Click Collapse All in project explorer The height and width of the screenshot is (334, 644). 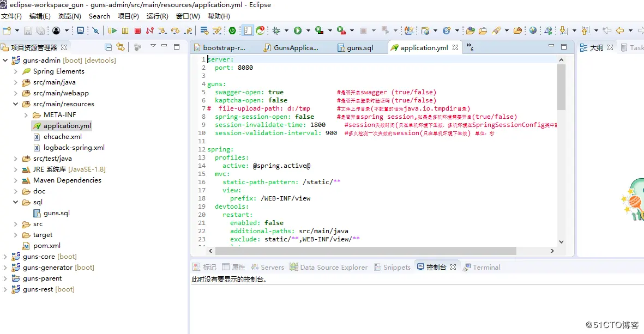pyautogui.click(x=108, y=47)
